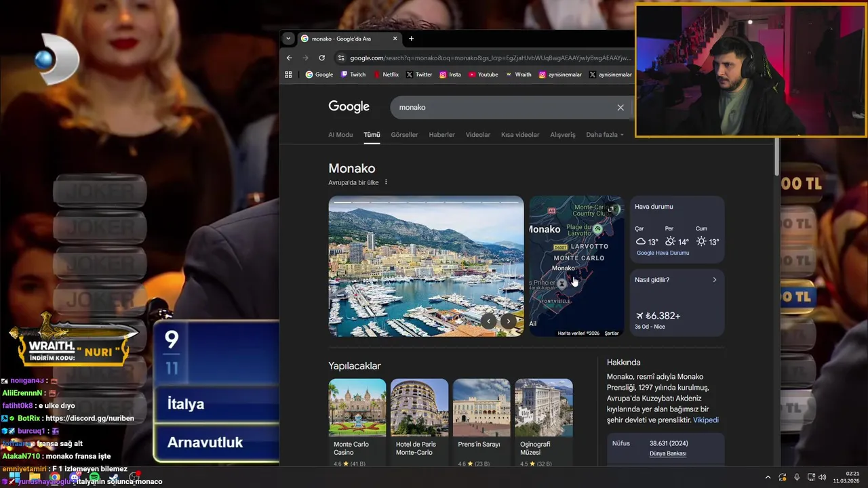Open Google Hava Durumu link
This screenshot has height=488, width=868.
pyautogui.click(x=663, y=253)
